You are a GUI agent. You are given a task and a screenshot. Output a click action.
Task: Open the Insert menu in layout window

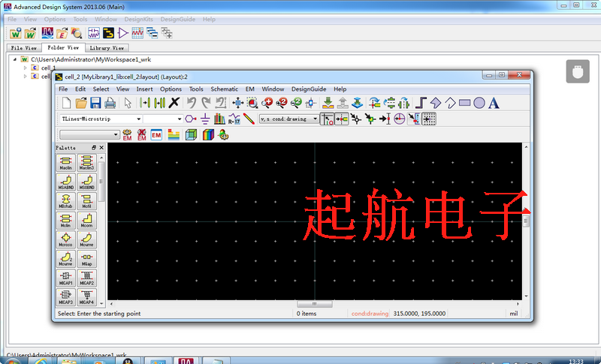tap(144, 89)
